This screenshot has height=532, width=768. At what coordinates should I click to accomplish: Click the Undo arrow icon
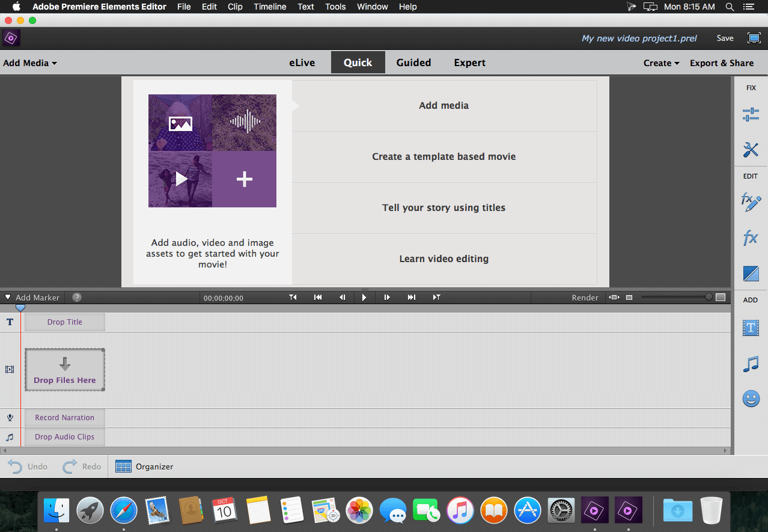15,466
